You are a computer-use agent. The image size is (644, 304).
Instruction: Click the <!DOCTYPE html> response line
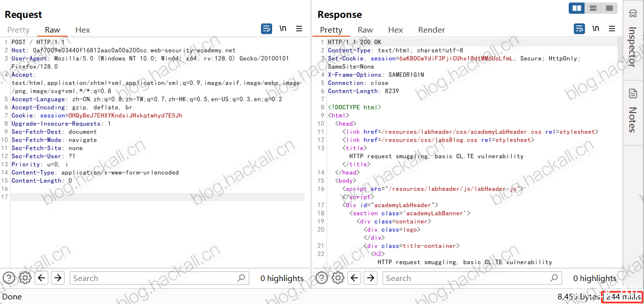click(x=355, y=107)
